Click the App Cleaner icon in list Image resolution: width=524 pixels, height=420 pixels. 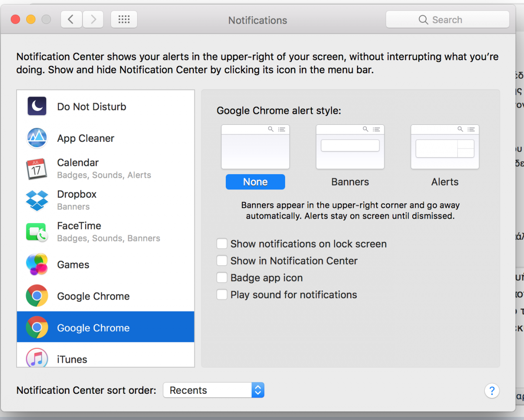click(x=37, y=138)
